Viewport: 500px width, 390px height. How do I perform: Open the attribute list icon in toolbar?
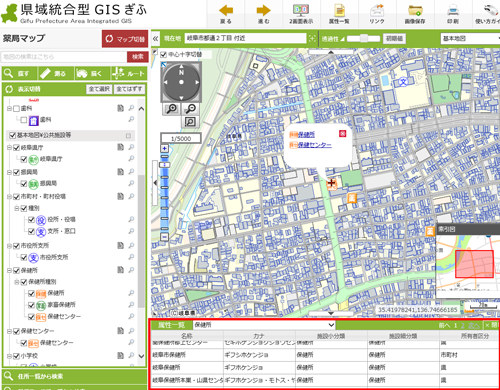tap(339, 10)
